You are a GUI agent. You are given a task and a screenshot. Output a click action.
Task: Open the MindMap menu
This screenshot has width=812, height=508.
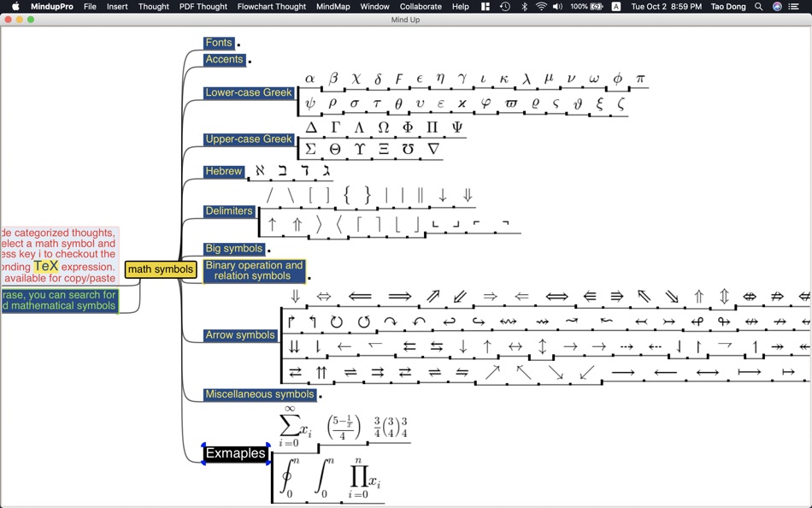tap(332, 7)
